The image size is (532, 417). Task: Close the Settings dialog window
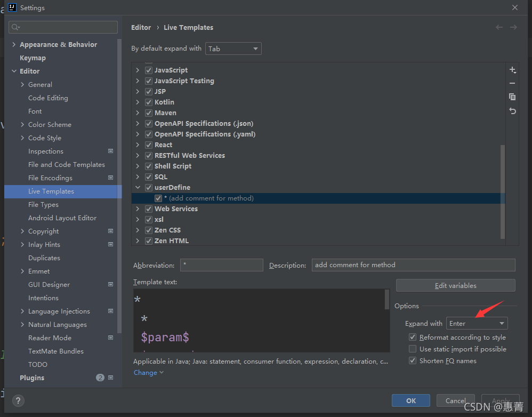(515, 7)
